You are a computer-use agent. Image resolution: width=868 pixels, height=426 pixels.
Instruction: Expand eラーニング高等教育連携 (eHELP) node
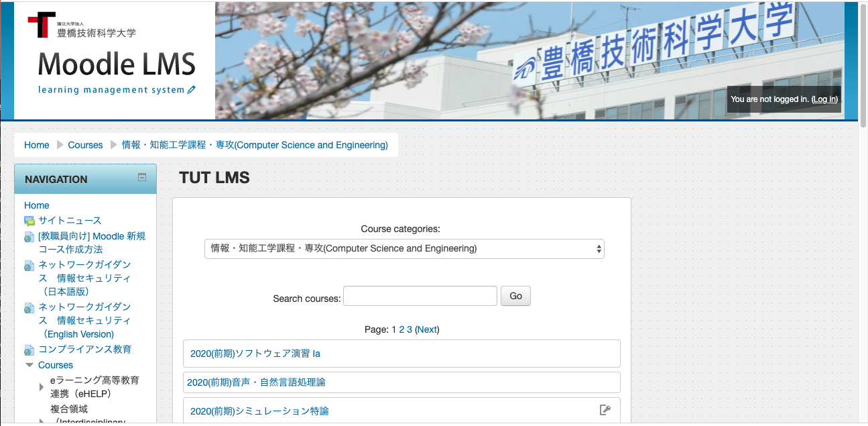click(42, 387)
